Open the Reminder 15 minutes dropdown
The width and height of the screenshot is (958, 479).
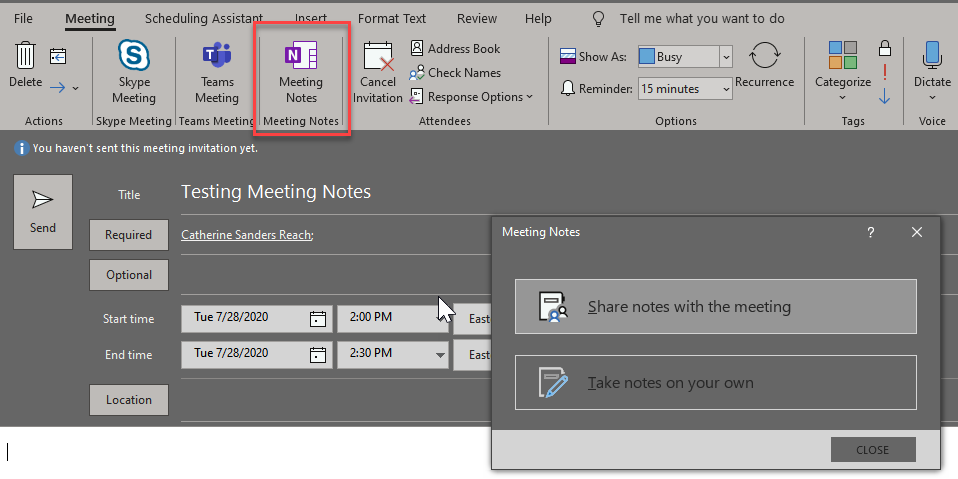coord(726,89)
